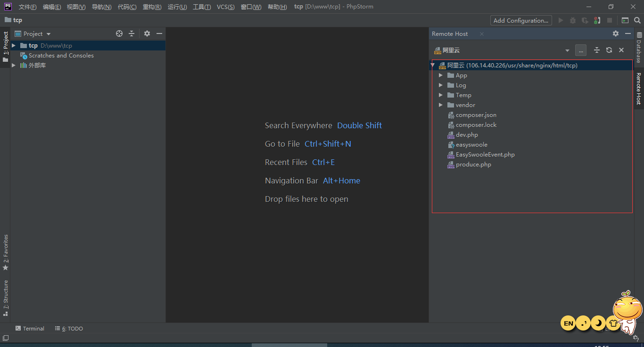Click locate/scroll from source target icon in Project panel
The width and height of the screenshot is (644, 347).
tap(119, 33)
